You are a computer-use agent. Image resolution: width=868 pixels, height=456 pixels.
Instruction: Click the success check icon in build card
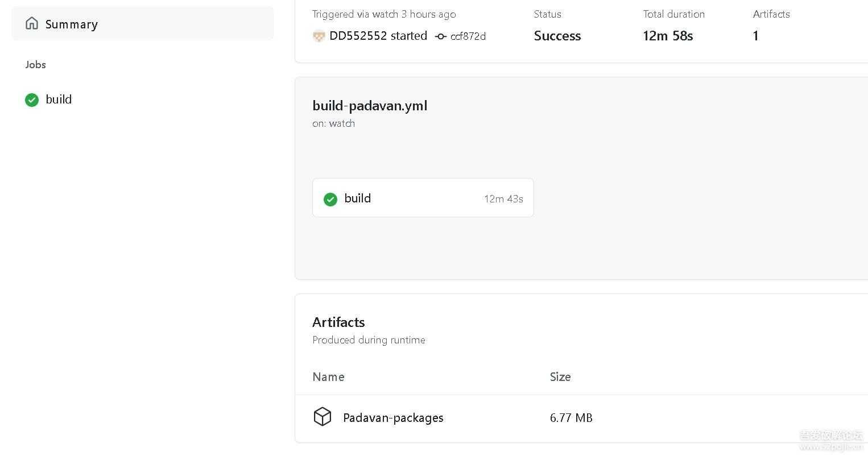click(x=330, y=199)
